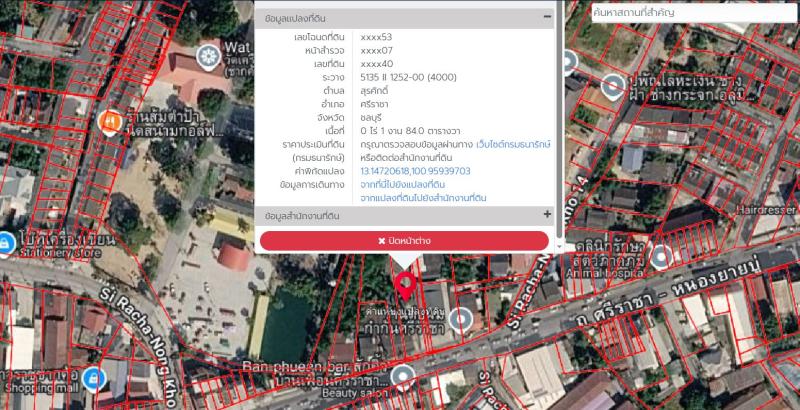Click the Hairdresser label on the map
800x410 pixels.
765,212
